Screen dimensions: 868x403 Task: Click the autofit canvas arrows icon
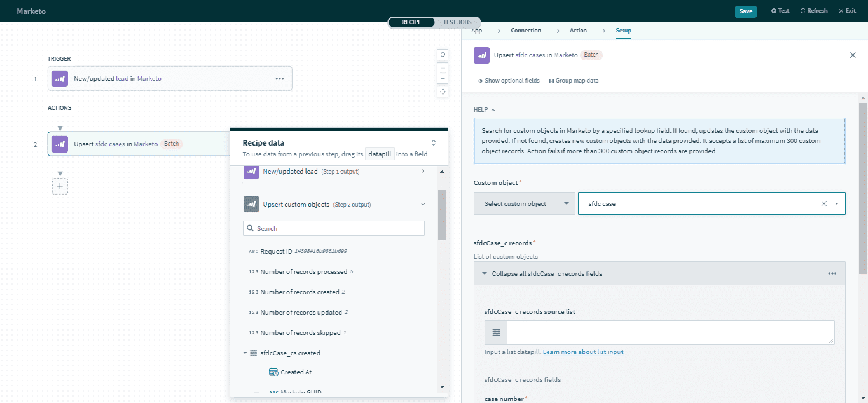click(x=443, y=91)
